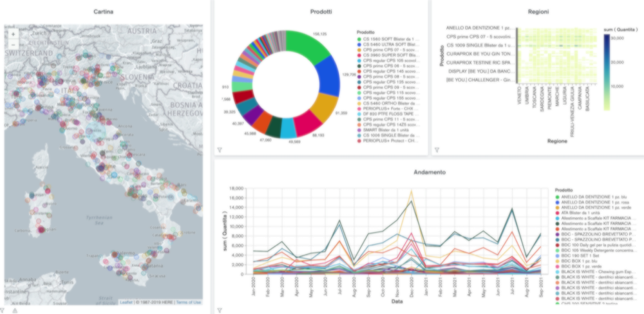Click the CAMPANIA column label in heatmap
Screen dimensions: 644x314
pyautogui.click(x=580, y=97)
